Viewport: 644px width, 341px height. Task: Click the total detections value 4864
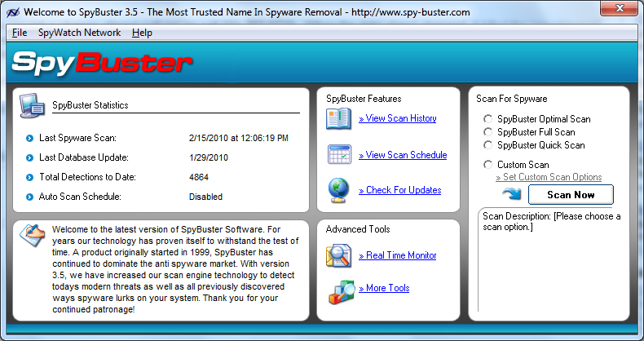coord(199,178)
